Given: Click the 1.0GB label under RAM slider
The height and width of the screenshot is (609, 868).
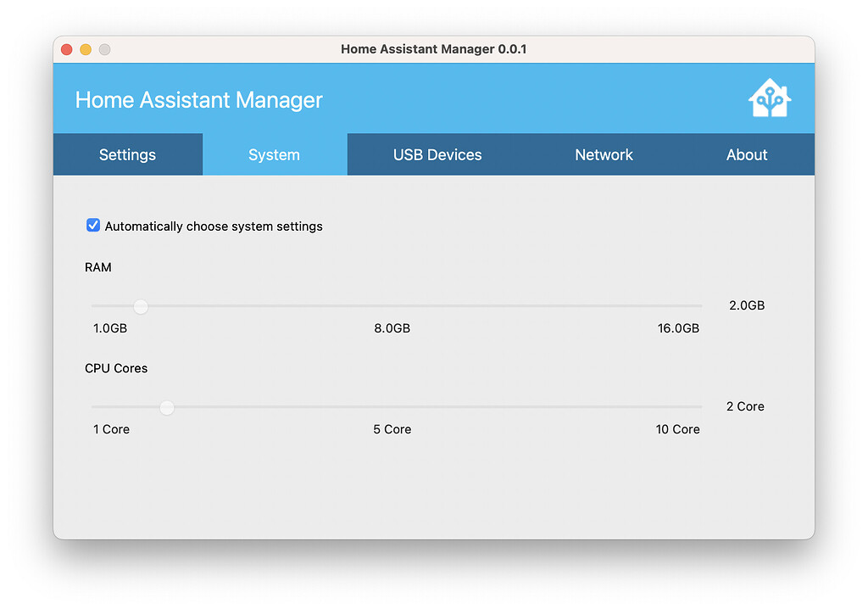Looking at the screenshot, I should [109, 327].
